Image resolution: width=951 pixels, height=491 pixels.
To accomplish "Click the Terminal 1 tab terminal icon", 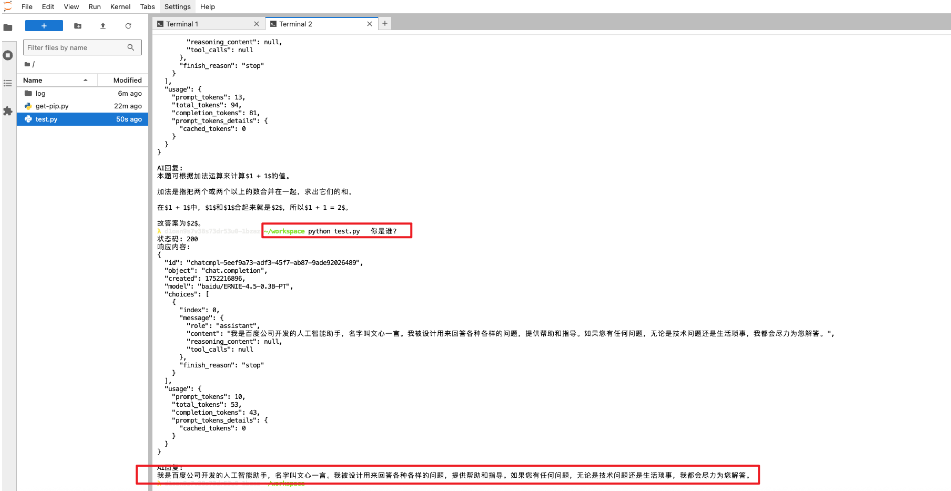I will (x=161, y=24).
